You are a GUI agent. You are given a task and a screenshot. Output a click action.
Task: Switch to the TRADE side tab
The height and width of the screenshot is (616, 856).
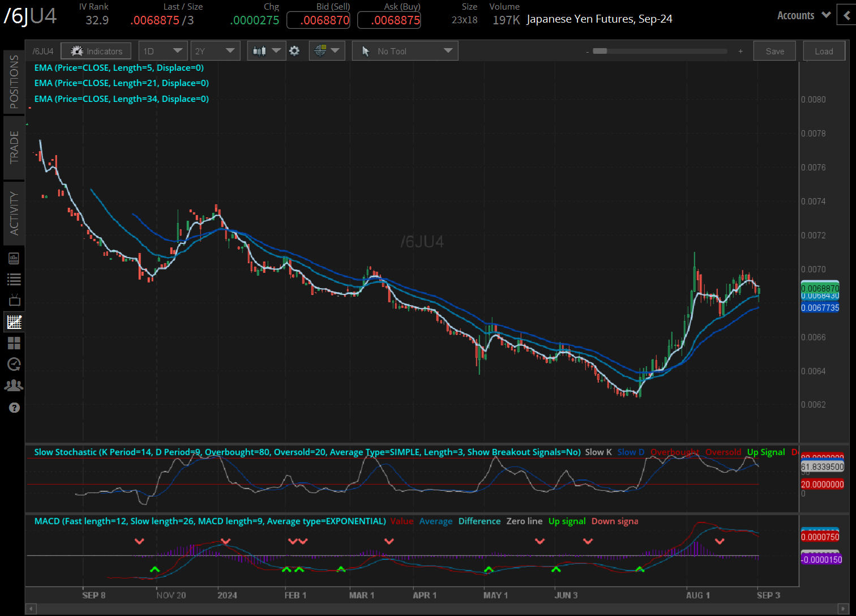point(14,147)
